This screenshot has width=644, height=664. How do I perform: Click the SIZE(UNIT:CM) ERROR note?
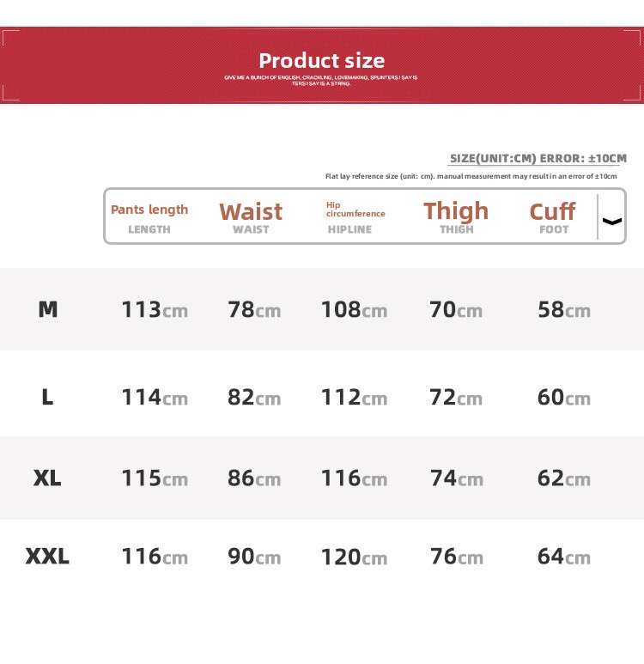[x=538, y=159]
